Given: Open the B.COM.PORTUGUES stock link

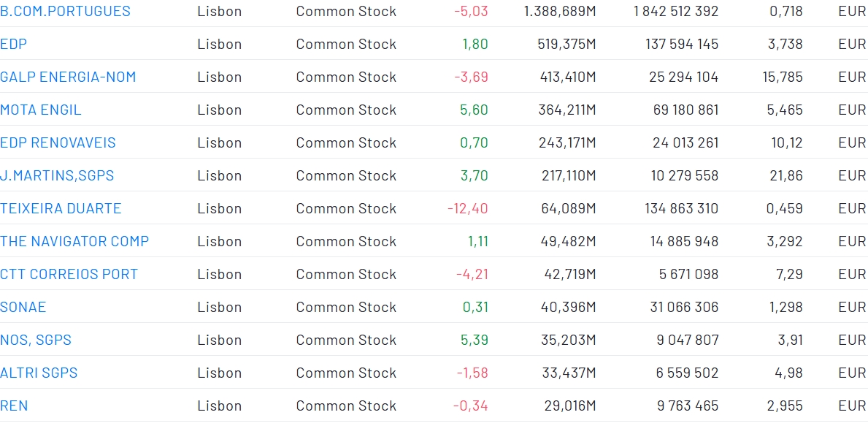Looking at the screenshot, I should 65,12.
